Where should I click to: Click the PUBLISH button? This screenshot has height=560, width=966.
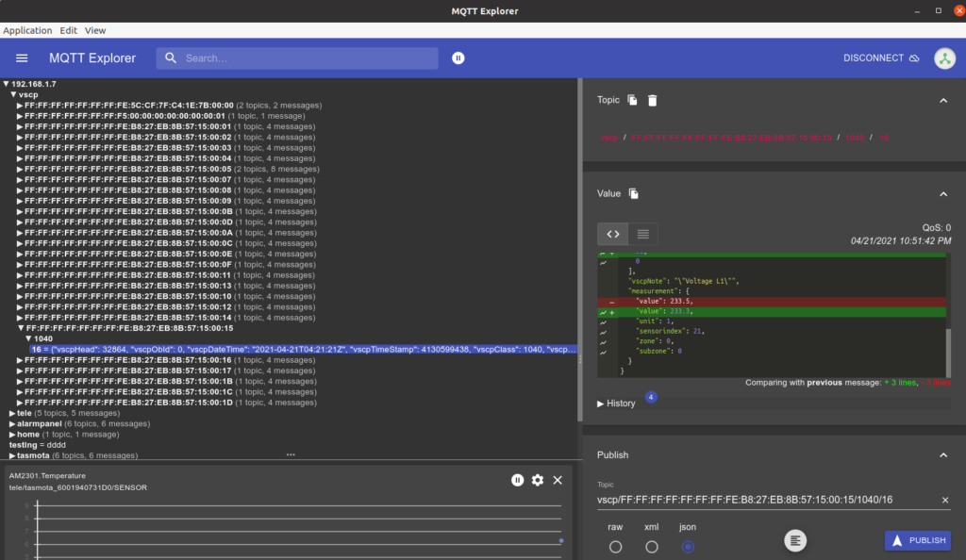(918, 540)
